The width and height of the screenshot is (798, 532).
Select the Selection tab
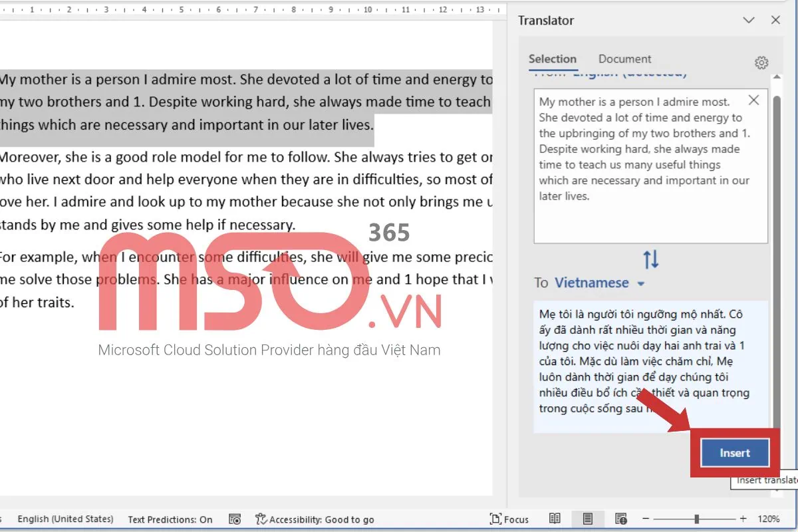click(552, 59)
